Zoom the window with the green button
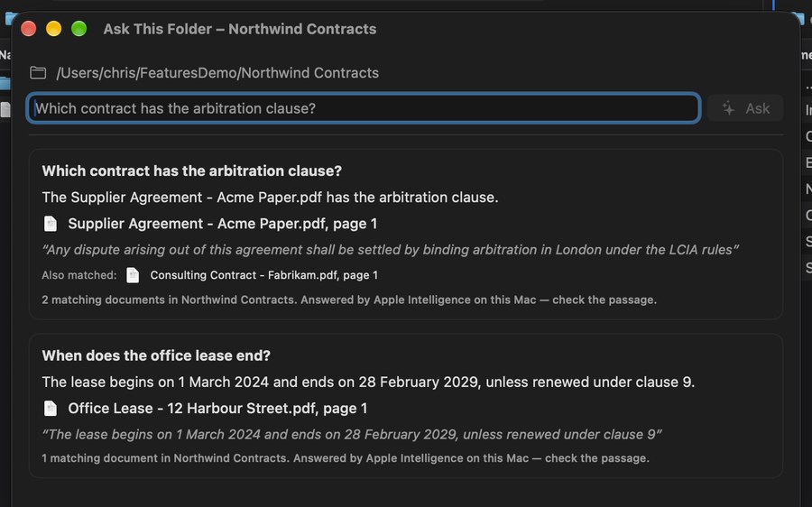This screenshot has width=812, height=507. 79,29
